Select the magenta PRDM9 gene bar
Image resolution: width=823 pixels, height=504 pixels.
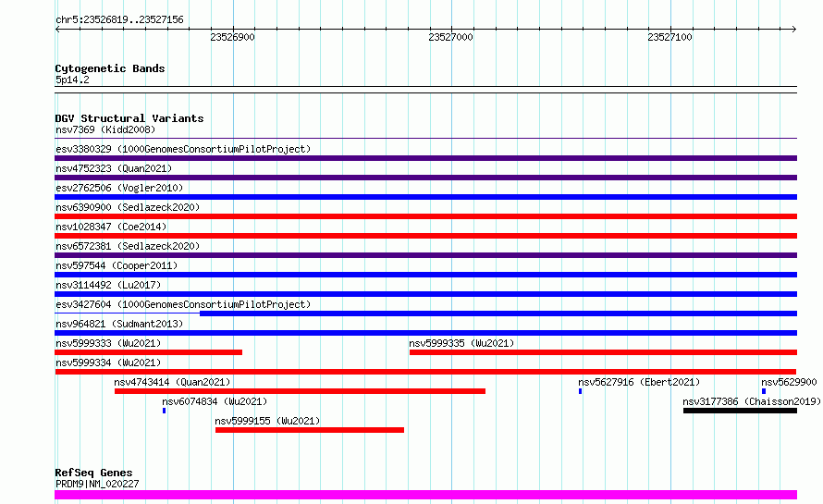pos(425,495)
